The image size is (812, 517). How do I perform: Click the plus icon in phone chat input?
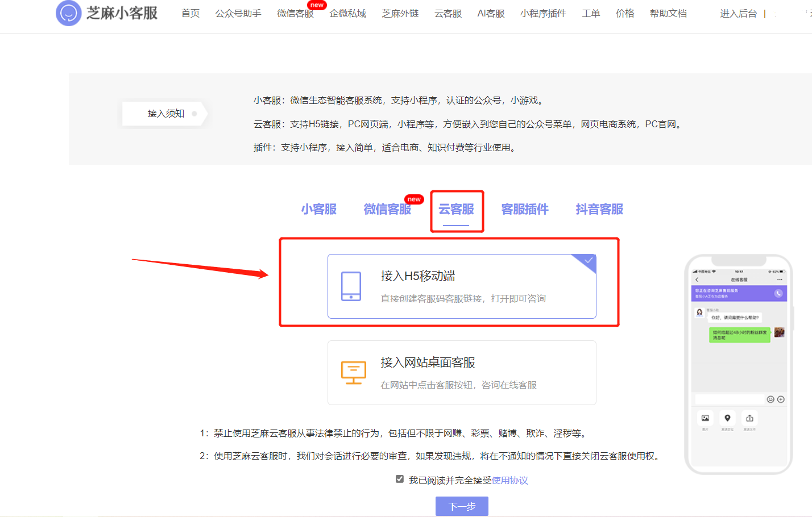tap(781, 399)
